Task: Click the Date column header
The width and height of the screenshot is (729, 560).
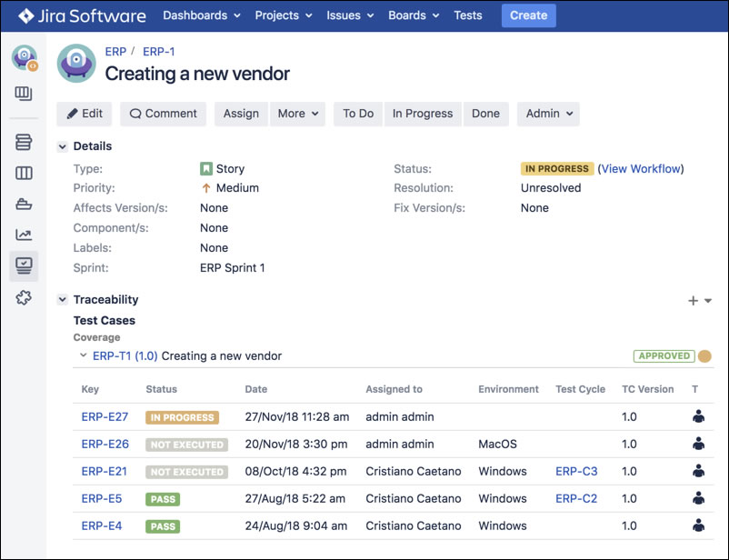Action: point(256,389)
